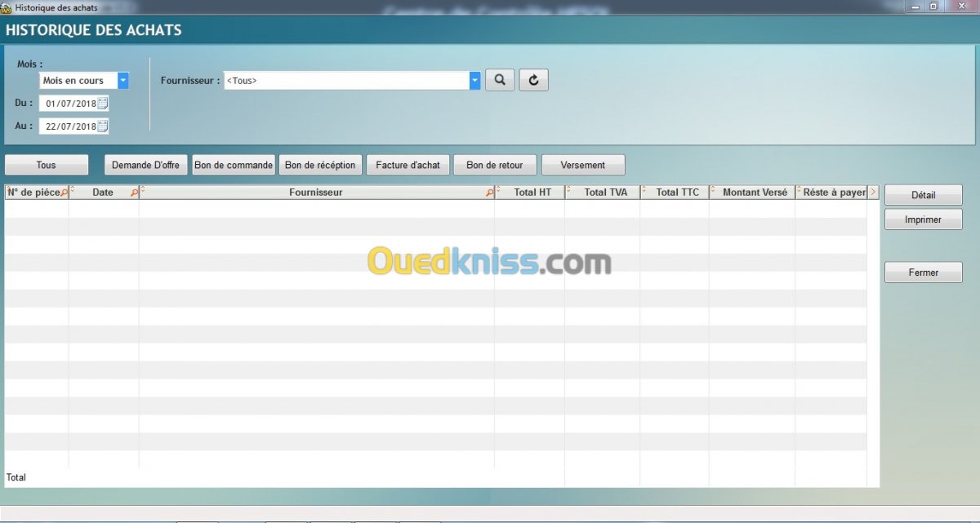Click search icon in Date column header
The width and height of the screenshot is (980, 523).
[134, 193]
